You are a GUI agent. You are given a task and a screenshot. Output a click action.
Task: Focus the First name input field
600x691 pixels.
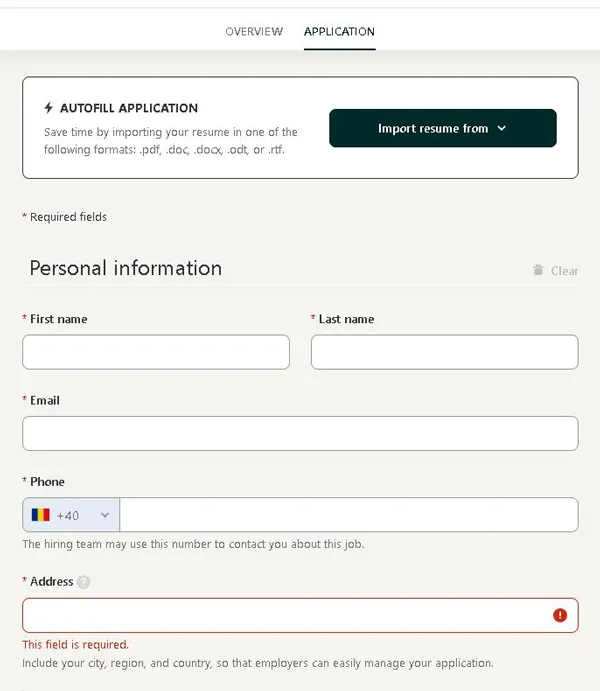(x=156, y=352)
